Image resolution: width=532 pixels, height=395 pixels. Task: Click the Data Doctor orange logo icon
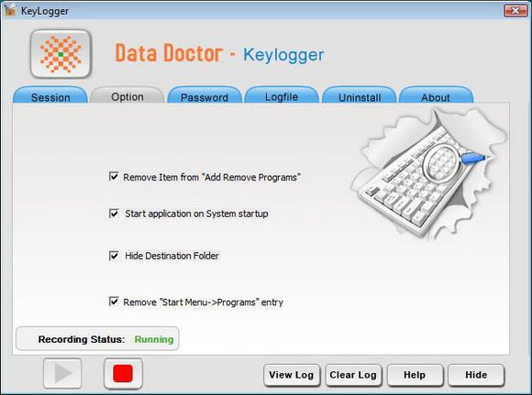tap(61, 54)
